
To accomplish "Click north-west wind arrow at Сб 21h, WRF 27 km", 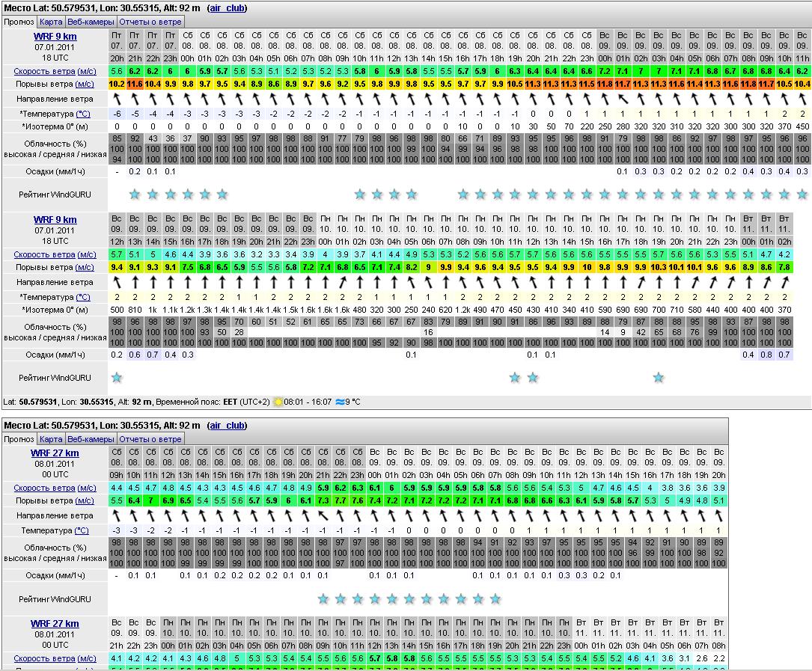I will (323, 515).
